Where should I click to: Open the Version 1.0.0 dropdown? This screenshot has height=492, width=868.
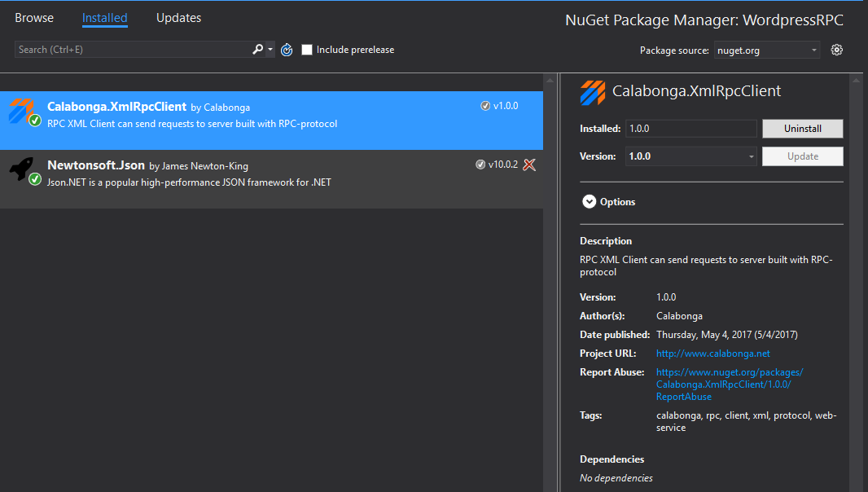pyautogui.click(x=690, y=156)
